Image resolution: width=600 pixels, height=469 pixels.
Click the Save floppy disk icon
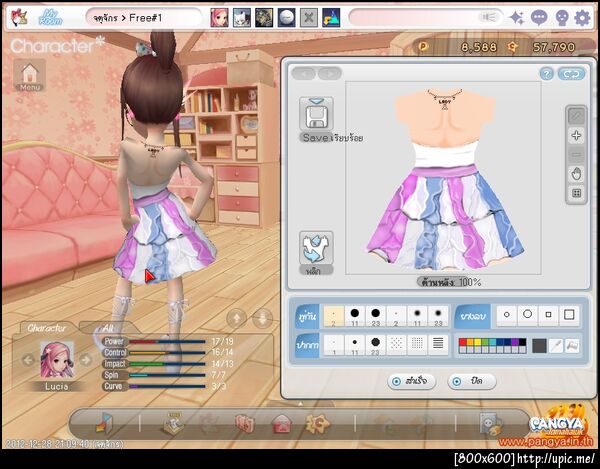(x=316, y=114)
